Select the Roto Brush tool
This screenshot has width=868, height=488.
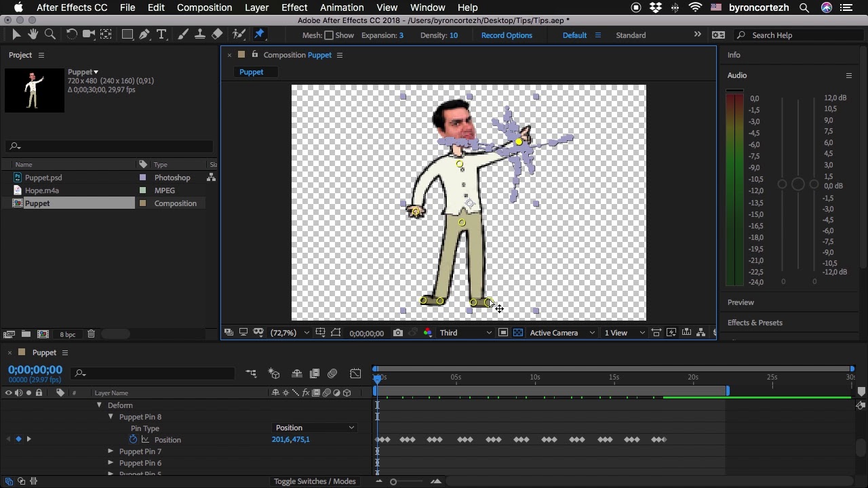point(239,35)
